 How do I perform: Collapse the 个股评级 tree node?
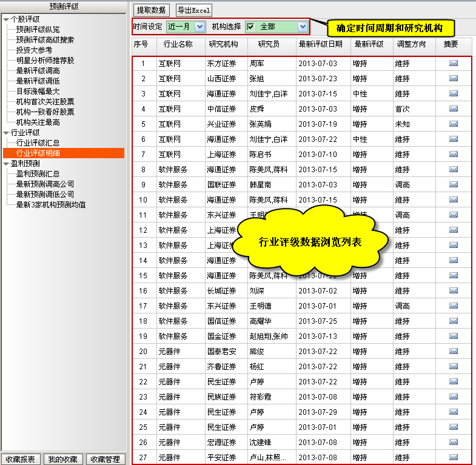(6, 19)
